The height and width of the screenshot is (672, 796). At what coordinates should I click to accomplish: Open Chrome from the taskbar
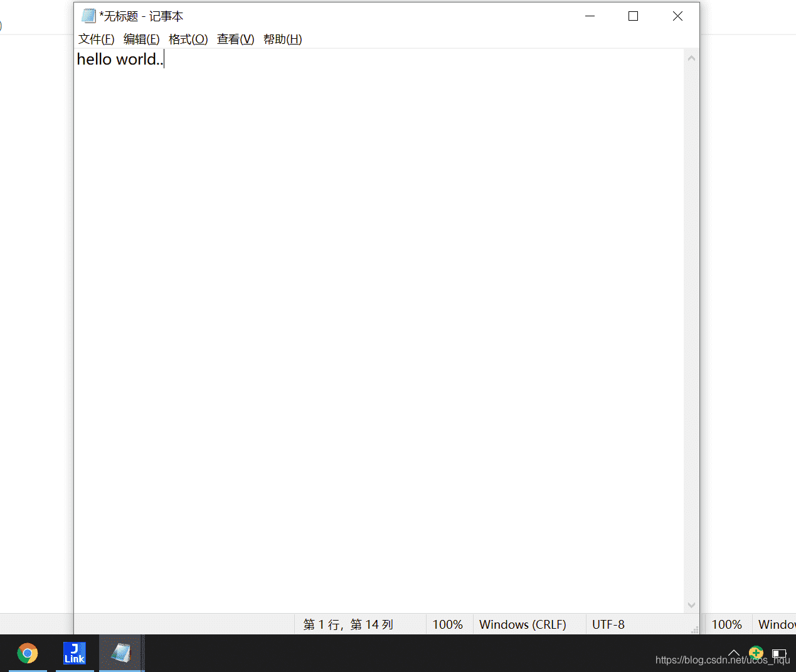pos(28,653)
